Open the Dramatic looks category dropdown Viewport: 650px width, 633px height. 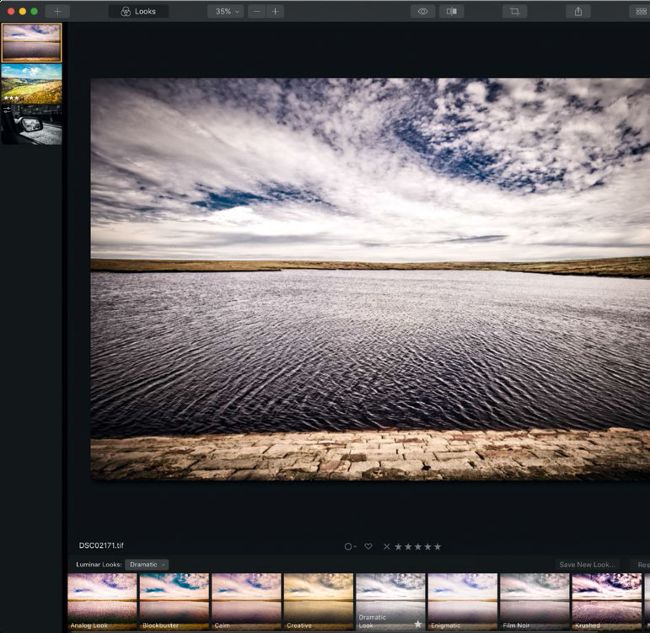146,564
